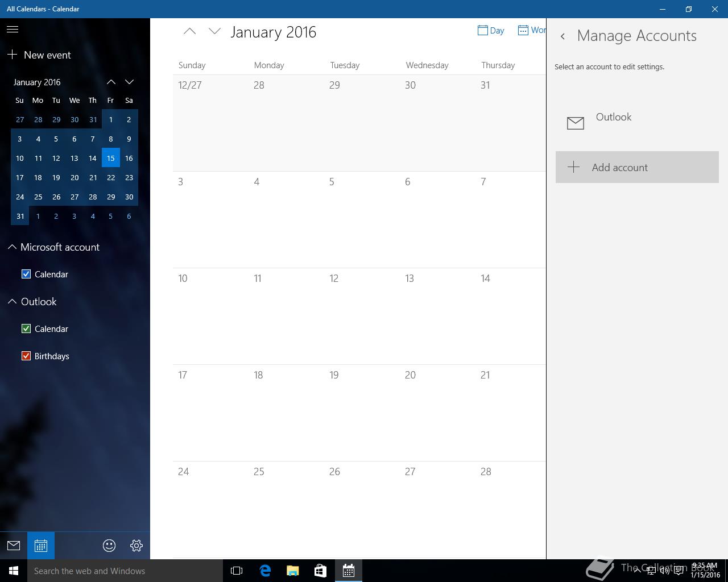The width and height of the screenshot is (728, 582).
Task: Select December 27 in mini calendar
Action: coord(20,119)
